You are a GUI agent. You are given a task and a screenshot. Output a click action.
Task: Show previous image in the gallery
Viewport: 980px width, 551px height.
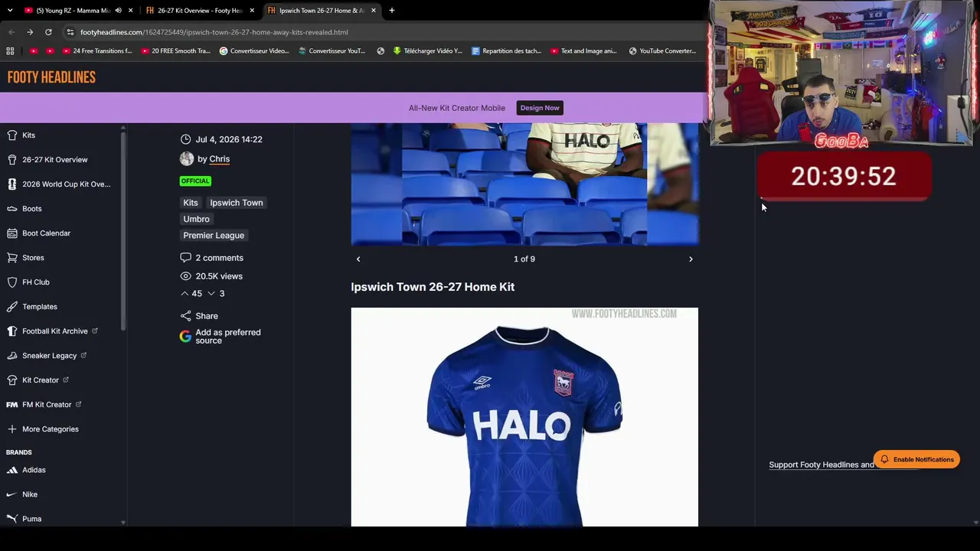[358, 259]
